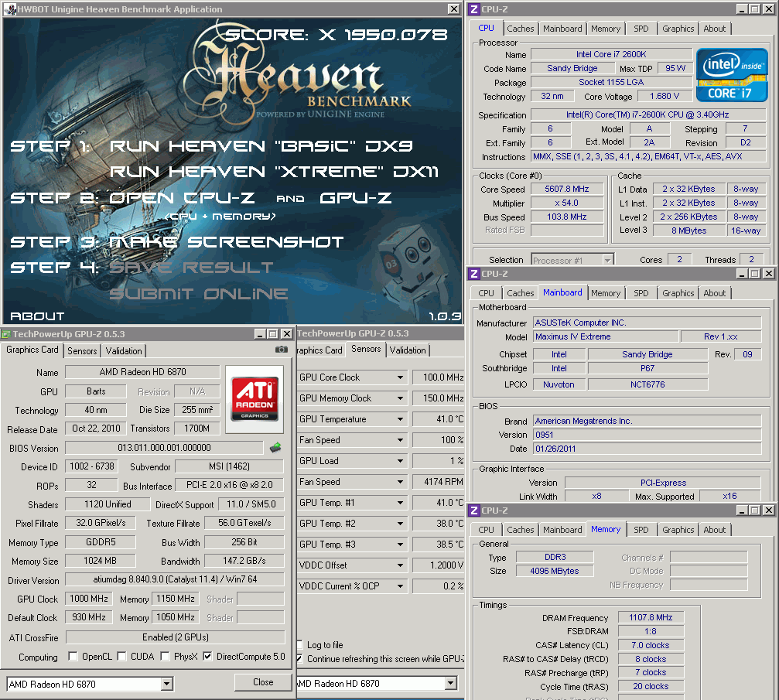Click the Multiplier x 54.0 value
This screenshot has width=779, height=700.
pos(567,203)
